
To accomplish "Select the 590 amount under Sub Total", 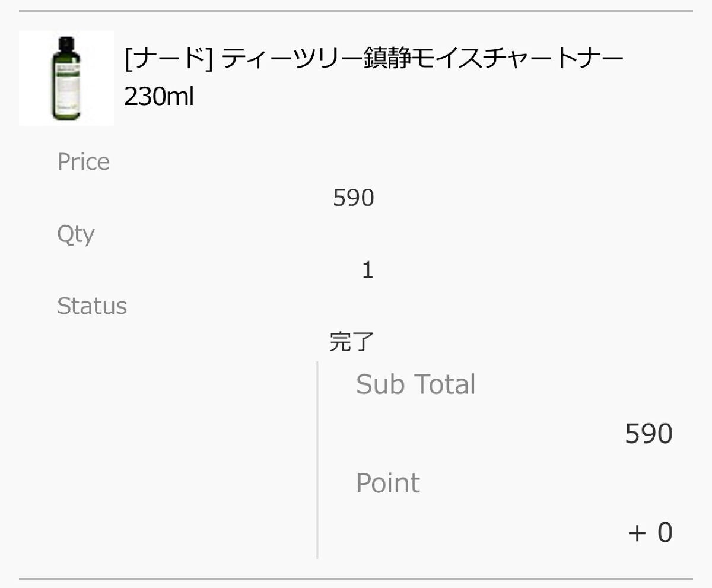I will (649, 434).
